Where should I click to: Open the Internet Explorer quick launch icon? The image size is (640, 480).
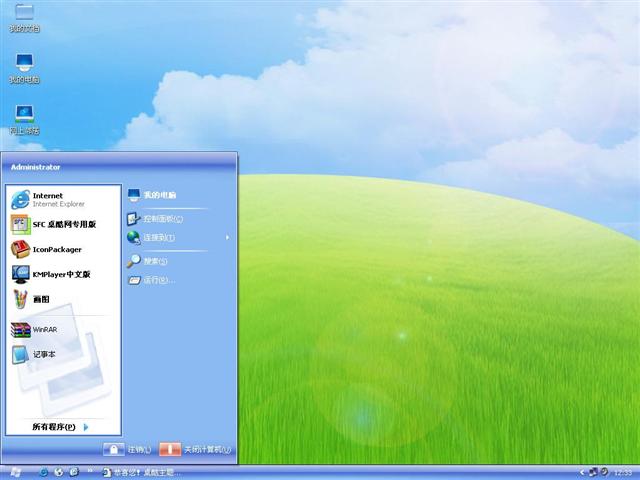(x=43, y=472)
